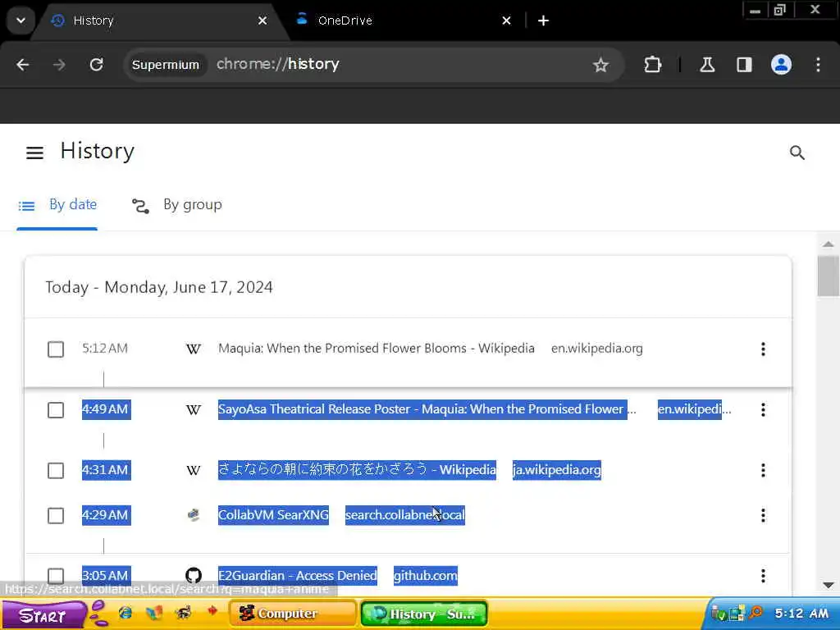Image resolution: width=840 pixels, height=630 pixels.
Task: Open SayoAsa Theatrical Release Poster link
Action: click(x=427, y=409)
